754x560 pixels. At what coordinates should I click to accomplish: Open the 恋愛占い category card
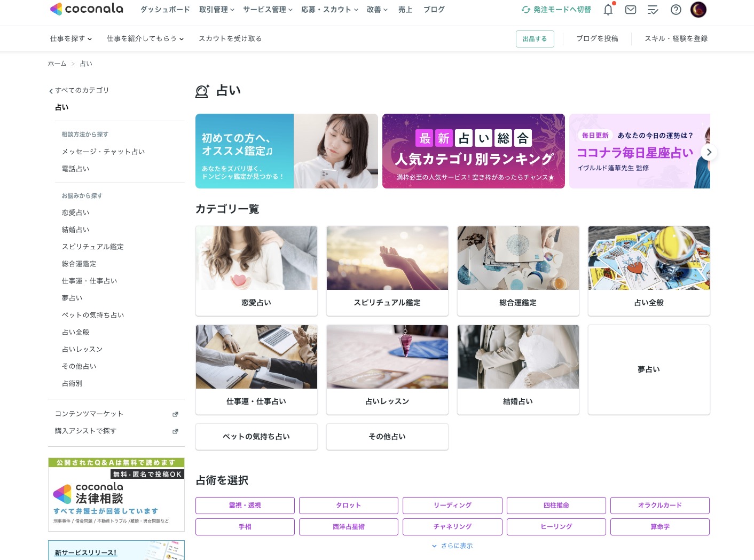(x=256, y=271)
